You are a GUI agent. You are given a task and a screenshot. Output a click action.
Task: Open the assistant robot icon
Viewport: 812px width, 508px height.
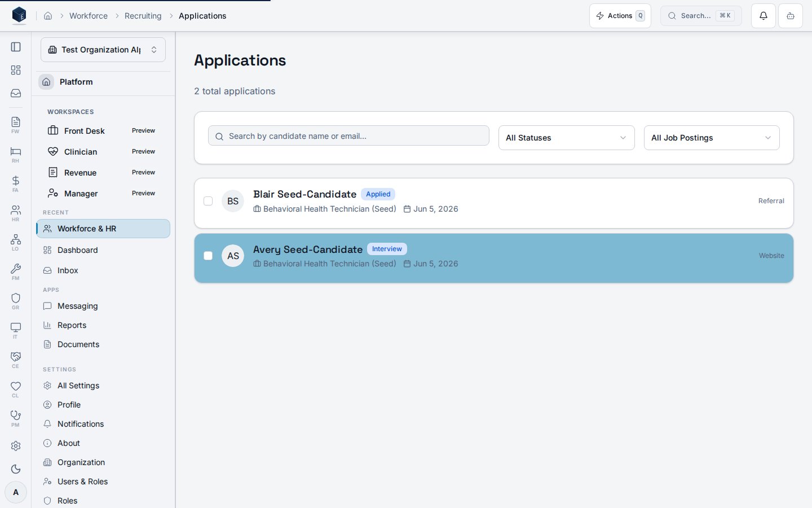tap(791, 16)
